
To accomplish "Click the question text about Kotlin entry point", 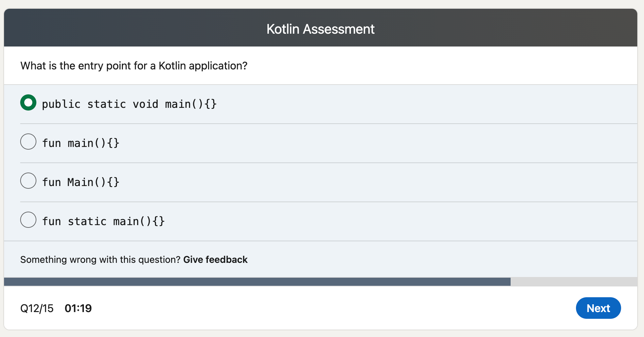I will click(x=134, y=66).
